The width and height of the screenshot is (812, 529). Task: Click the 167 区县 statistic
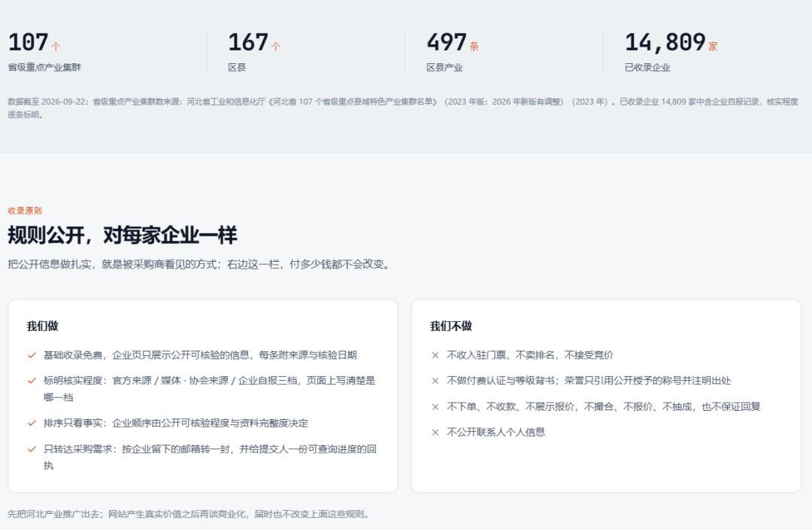(254, 51)
